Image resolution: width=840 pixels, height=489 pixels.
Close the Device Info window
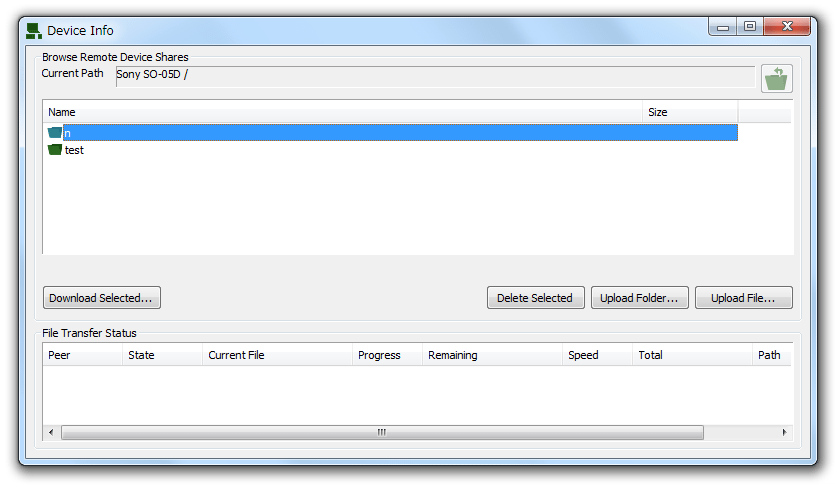786,27
